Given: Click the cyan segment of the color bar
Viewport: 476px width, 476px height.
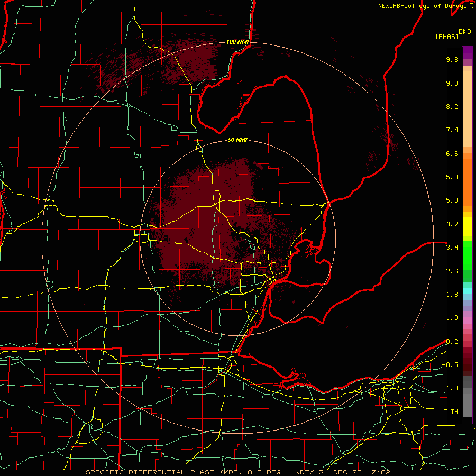Looking at the screenshot, I should 467,290.
